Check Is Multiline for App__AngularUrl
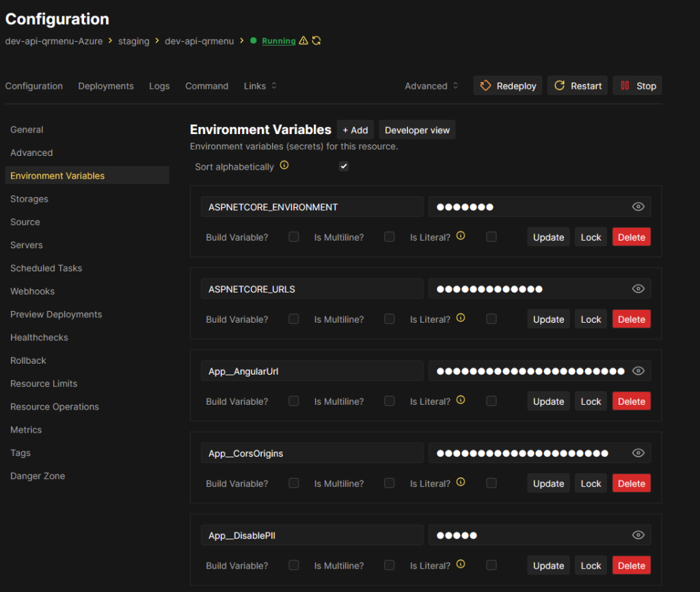 click(389, 401)
